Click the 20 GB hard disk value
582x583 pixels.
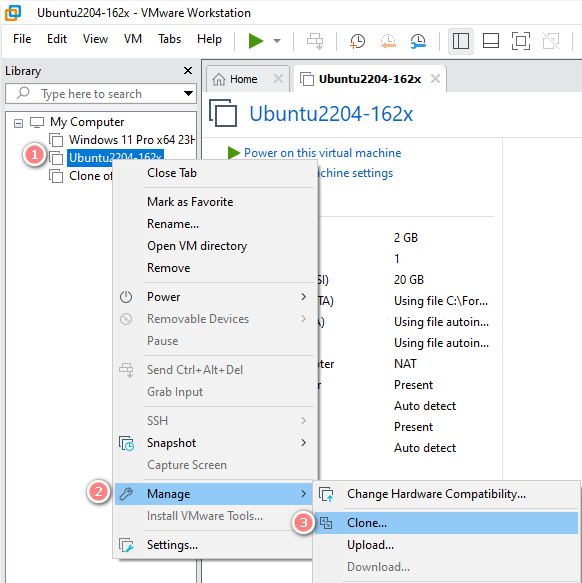[409, 280]
